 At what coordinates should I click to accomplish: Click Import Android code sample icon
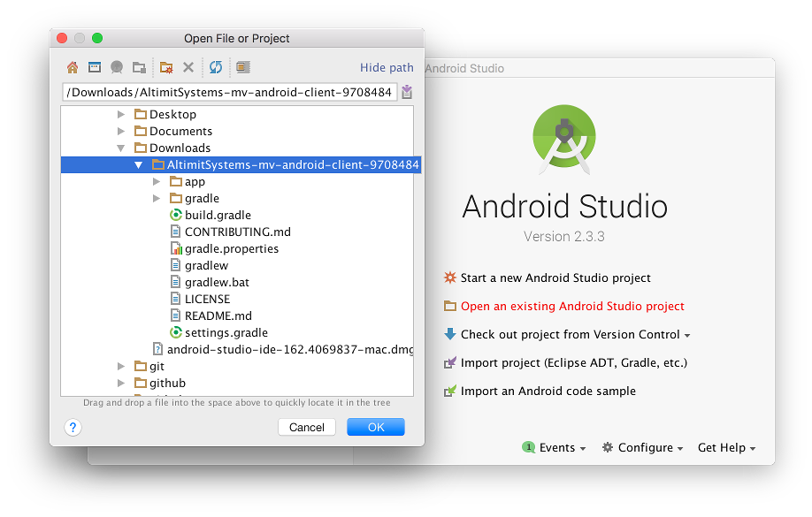[x=450, y=392]
